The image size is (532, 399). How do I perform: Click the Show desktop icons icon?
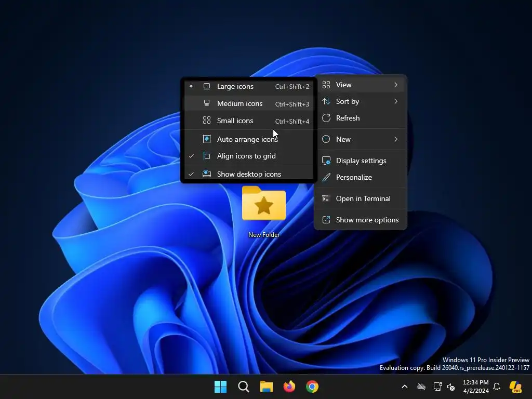207,174
